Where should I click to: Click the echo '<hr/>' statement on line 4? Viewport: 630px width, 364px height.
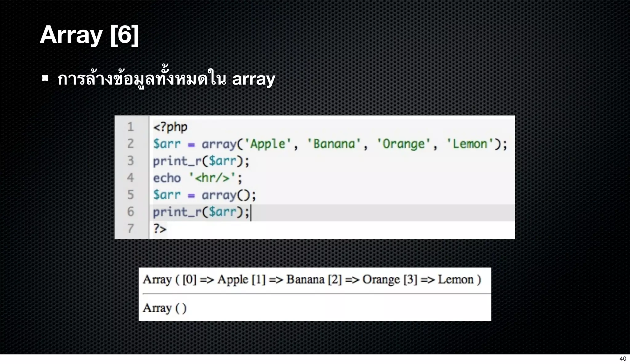pyautogui.click(x=197, y=178)
